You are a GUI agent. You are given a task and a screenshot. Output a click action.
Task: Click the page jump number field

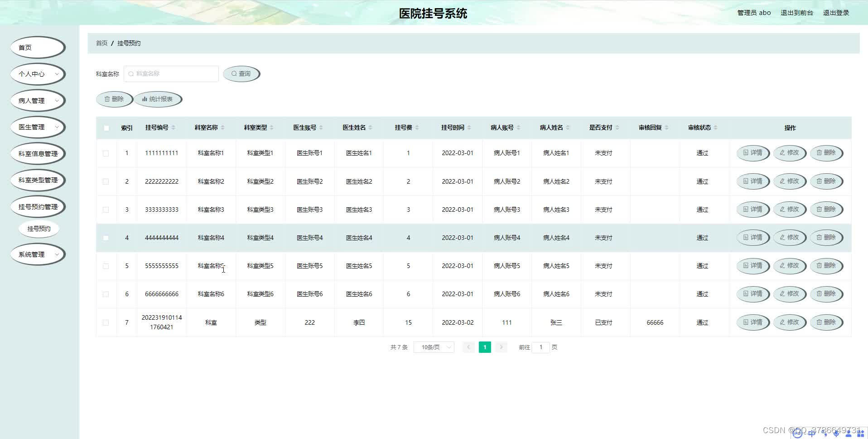coord(540,347)
